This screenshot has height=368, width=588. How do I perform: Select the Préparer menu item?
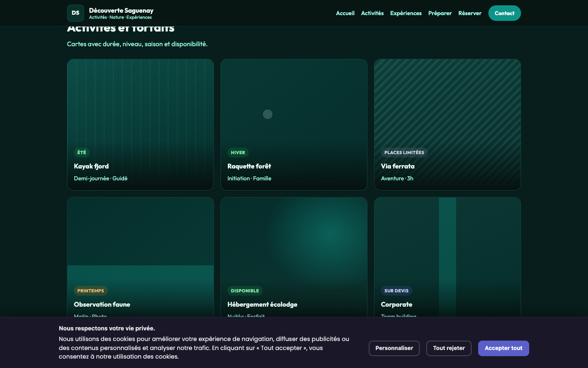pyautogui.click(x=440, y=13)
